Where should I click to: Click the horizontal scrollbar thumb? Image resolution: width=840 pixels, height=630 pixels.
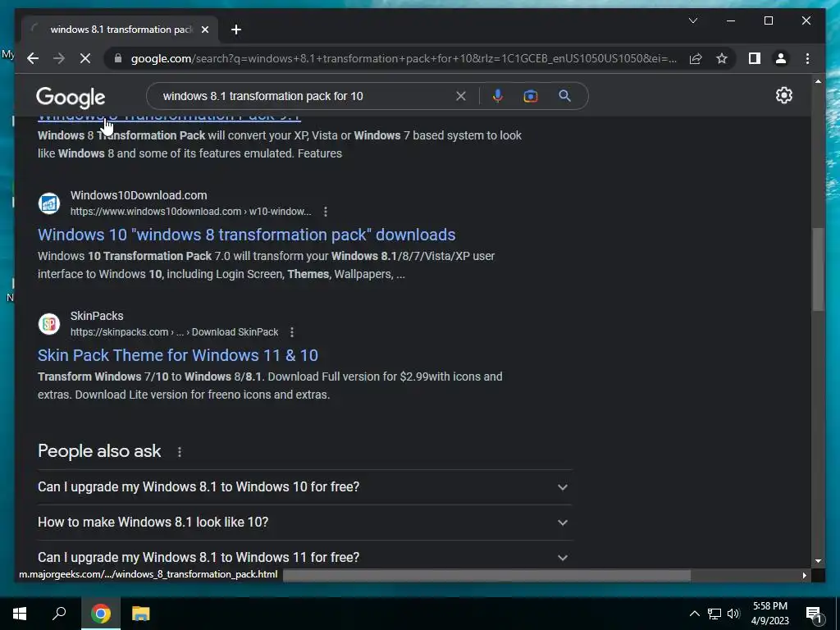[486, 575]
